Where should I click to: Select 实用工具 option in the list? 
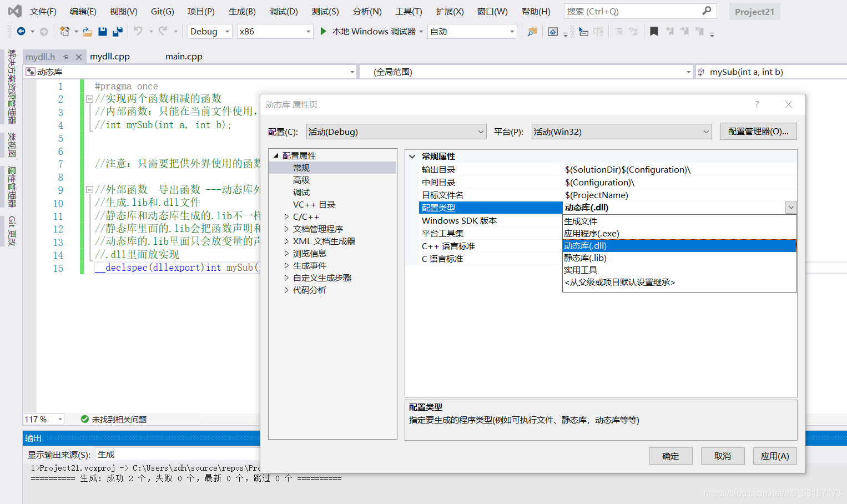[x=679, y=270]
